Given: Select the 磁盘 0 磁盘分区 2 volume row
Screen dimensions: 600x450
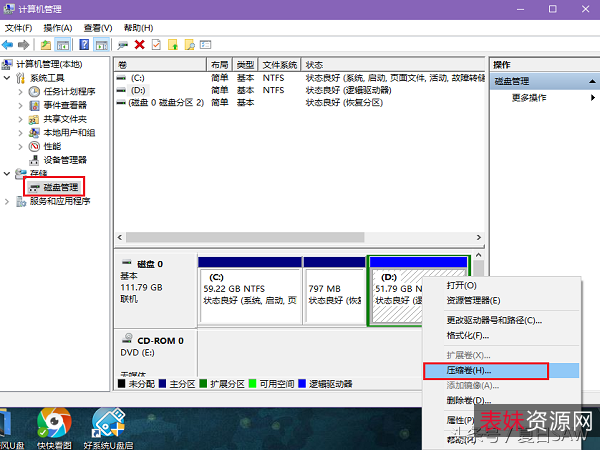Looking at the screenshot, I should click(300, 103).
